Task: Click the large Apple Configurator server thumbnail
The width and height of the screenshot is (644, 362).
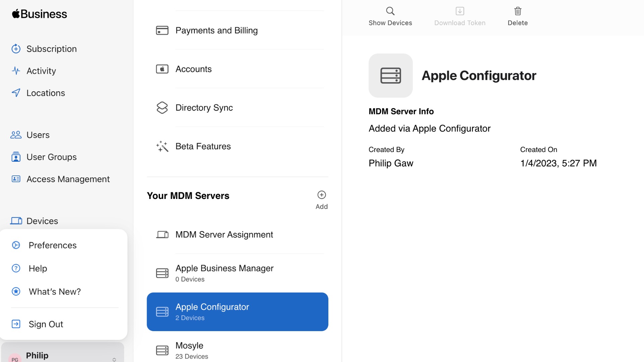Action: [x=390, y=75]
